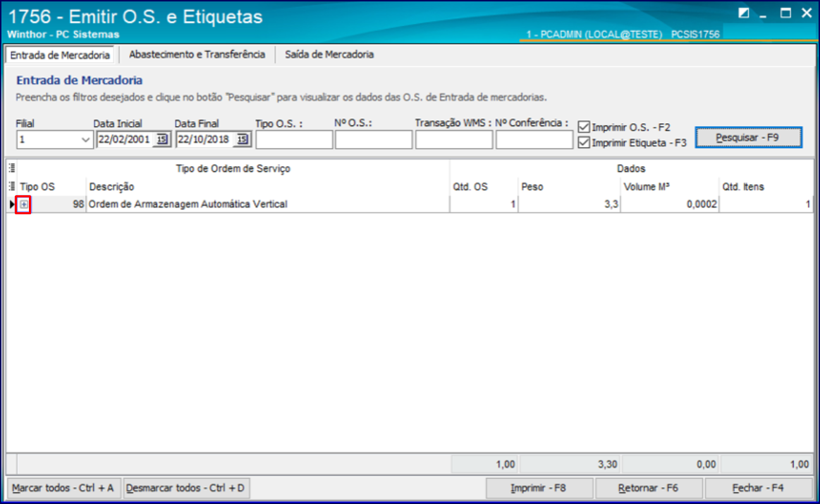Sort by Descrição column header
820x504 pixels.
click(x=268, y=187)
